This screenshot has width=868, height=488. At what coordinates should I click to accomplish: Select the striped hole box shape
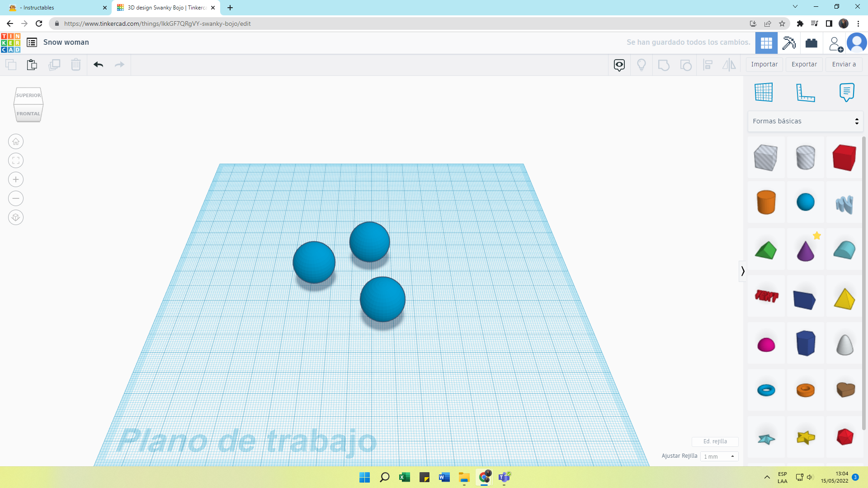point(766,157)
